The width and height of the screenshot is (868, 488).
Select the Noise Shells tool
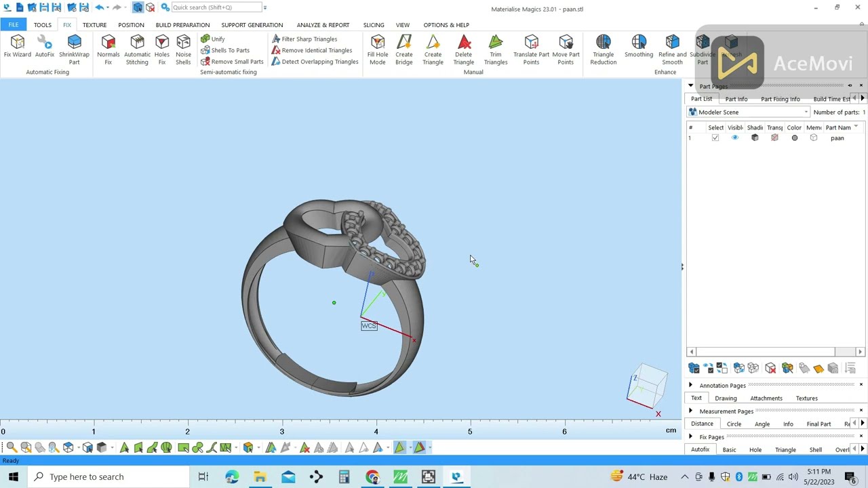(183, 50)
